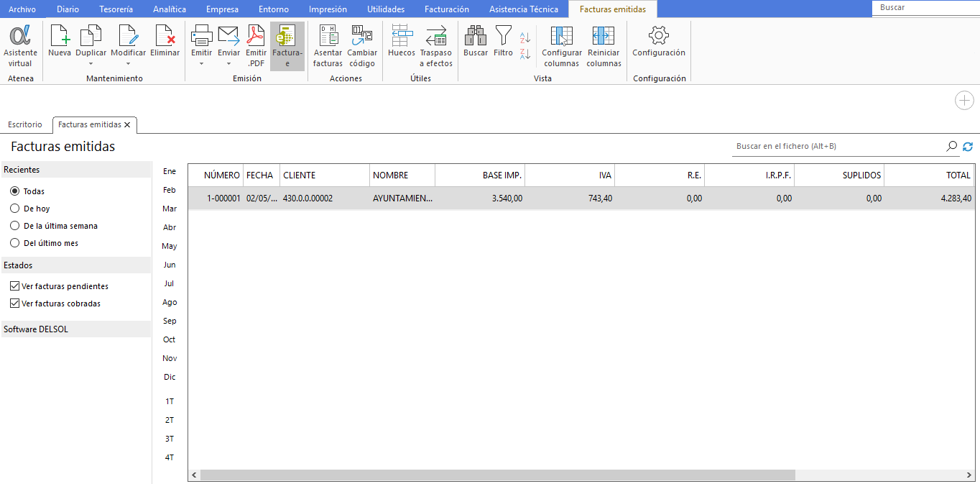Image resolution: width=980 pixels, height=484 pixels.
Task: Sort descending with Z-A icon
Action: tap(525, 54)
